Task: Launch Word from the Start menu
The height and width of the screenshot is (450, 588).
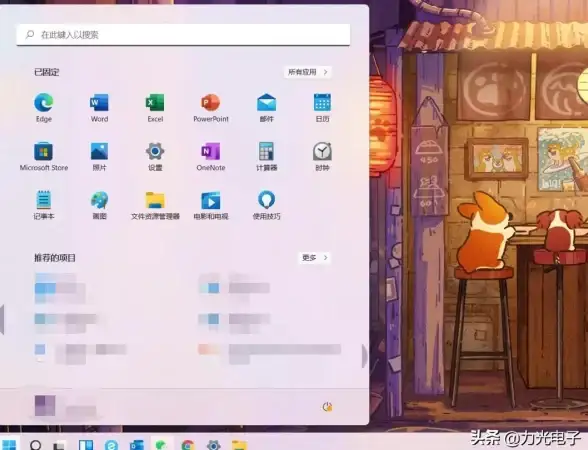Action: pos(99,107)
